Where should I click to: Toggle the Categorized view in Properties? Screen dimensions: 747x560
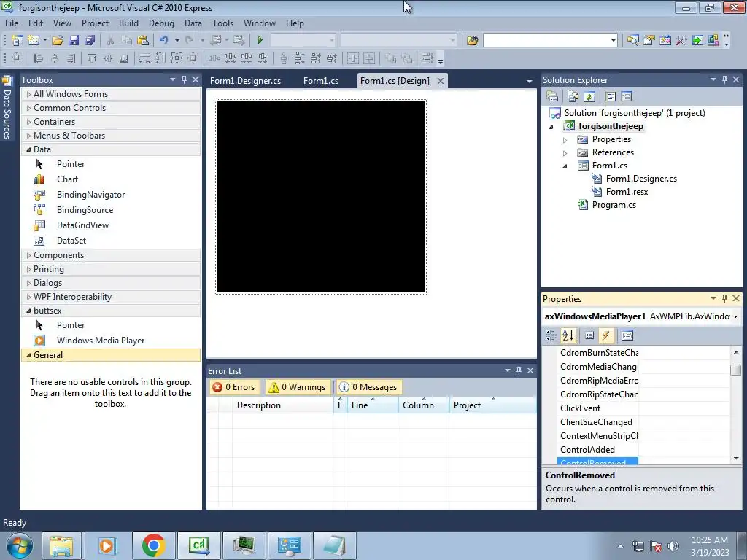tap(551, 335)
